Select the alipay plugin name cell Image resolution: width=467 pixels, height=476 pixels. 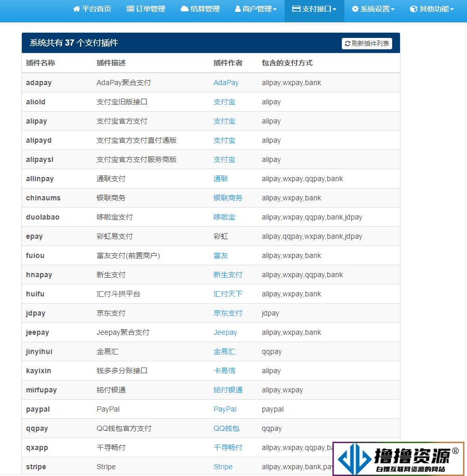click(36, 121)
